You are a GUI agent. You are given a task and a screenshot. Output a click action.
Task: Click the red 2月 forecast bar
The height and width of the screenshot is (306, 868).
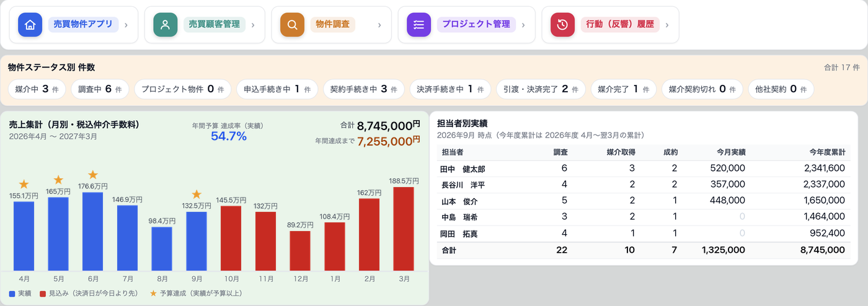pos(369,235)
